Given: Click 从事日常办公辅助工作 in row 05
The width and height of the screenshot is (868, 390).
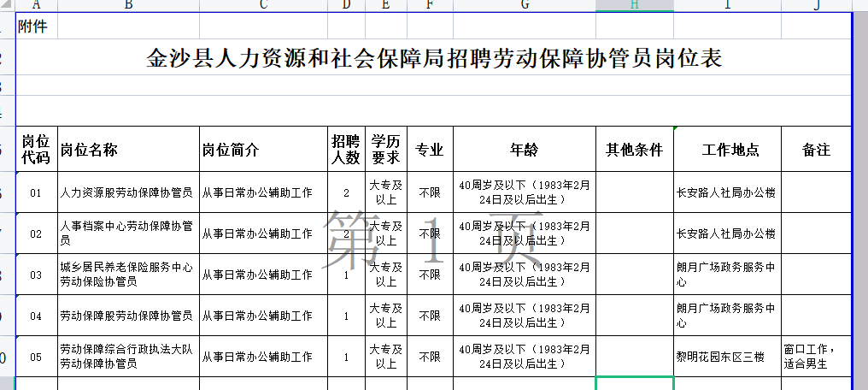Looking at the screenshot, I should coord(263,357).
